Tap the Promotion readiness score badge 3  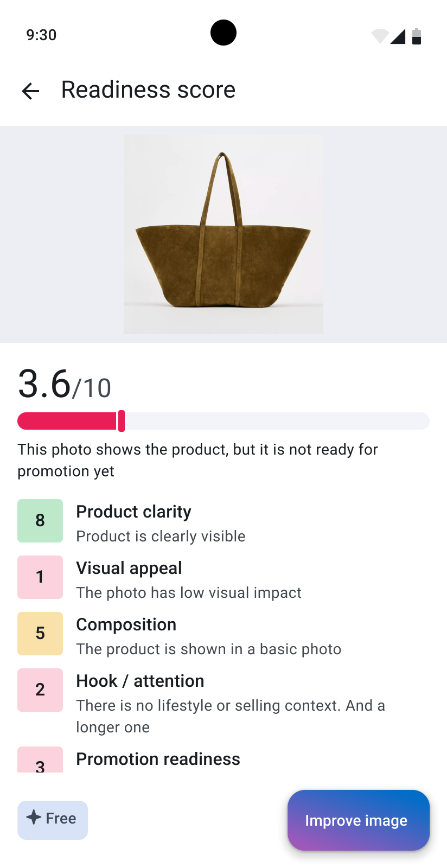[40, 760]
